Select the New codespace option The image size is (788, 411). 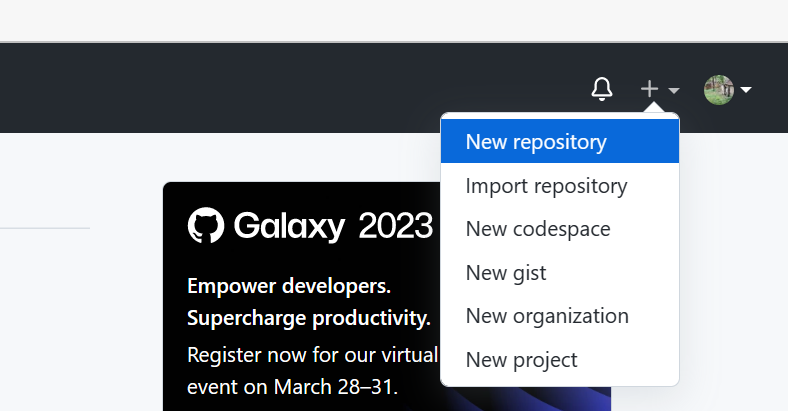(538, 229)
